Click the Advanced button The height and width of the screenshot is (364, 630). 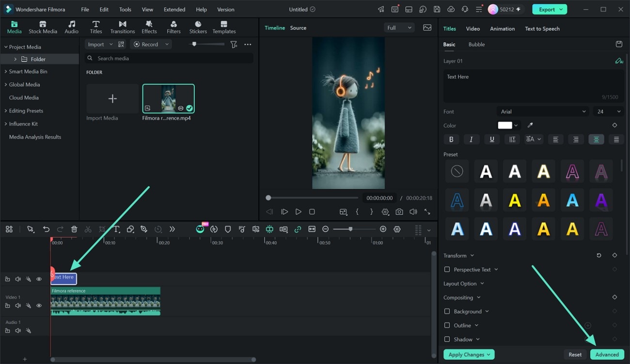pos(607,354)
